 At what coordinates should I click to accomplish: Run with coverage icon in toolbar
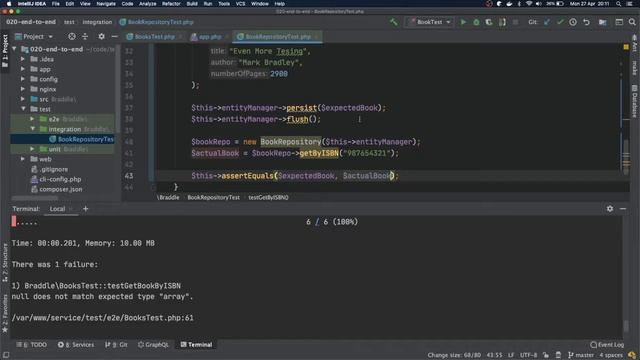[489, 22]
